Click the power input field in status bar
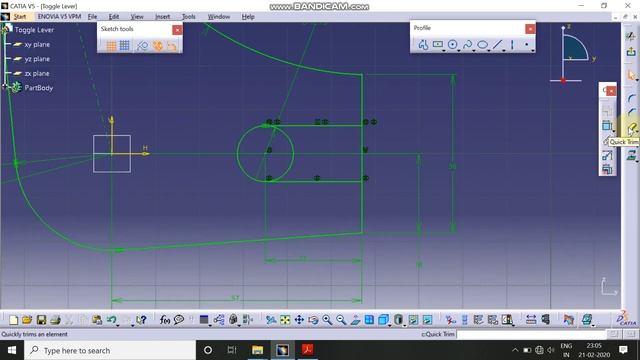Viewport: 640px width, 360px height. coord(531,335)
